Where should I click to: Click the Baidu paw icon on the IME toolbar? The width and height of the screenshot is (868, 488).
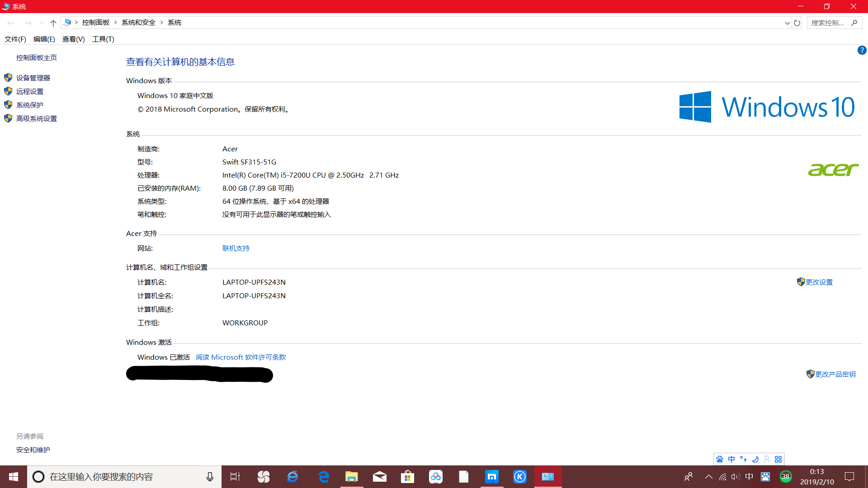[720, 459]
